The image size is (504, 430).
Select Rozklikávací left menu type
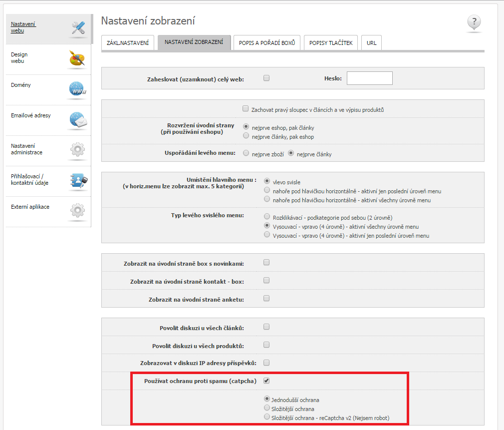(266, 217)
